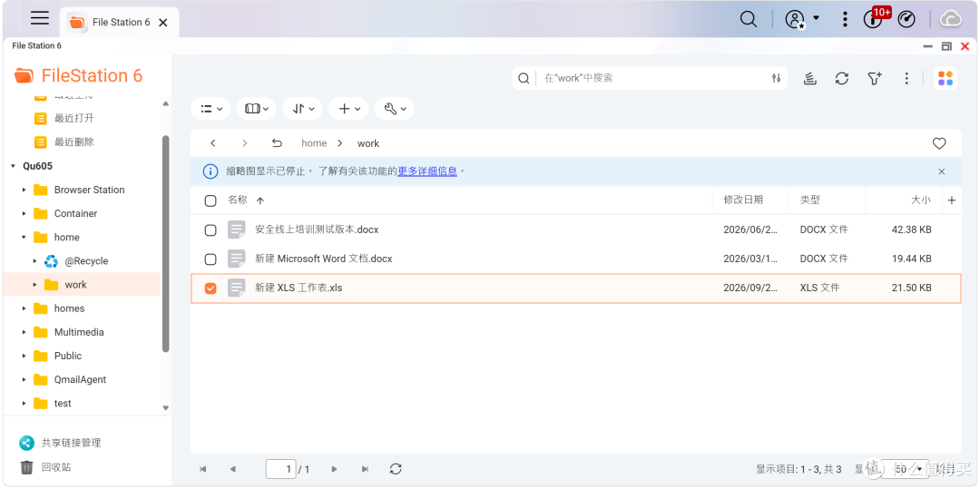Open the view mode dropdown
The width and height of the screenshot is (980, 489).
pyautogui.click(x=211, y=109)
